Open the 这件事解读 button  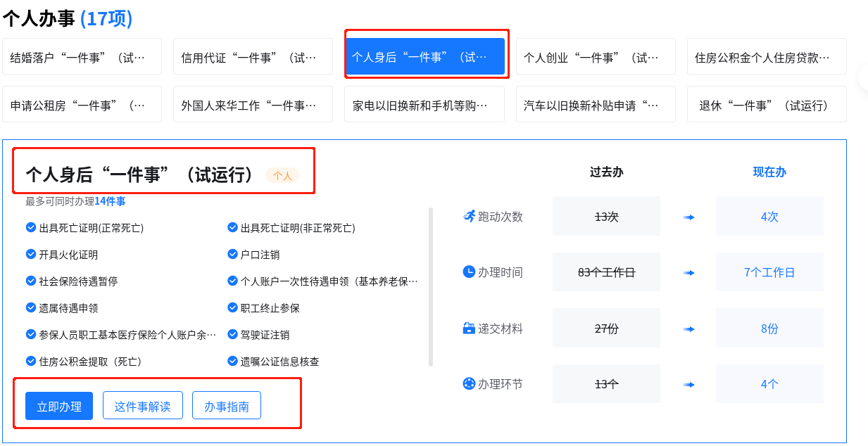[142, 406]
